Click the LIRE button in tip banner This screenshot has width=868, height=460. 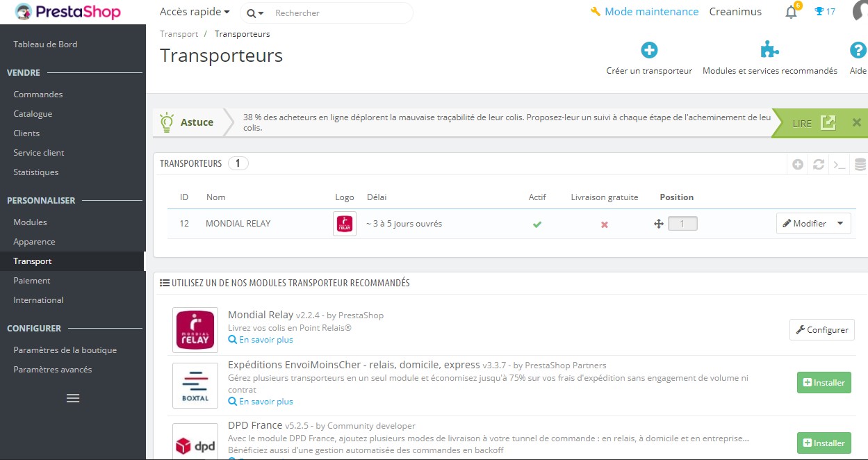812,123
